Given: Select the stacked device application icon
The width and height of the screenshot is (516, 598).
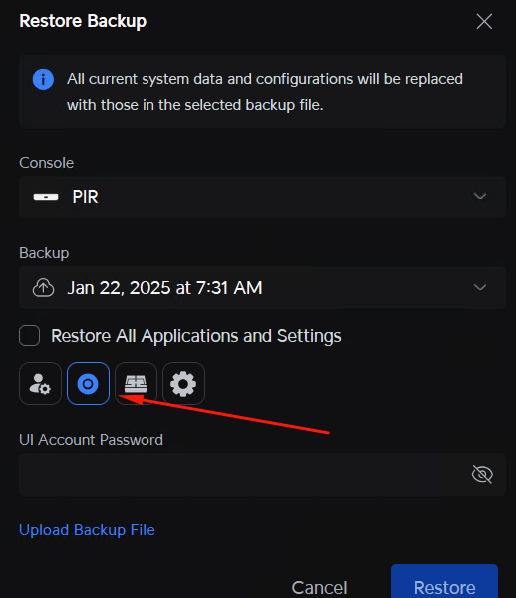Looking at the screenshot, I should click(x=136, y=383).
